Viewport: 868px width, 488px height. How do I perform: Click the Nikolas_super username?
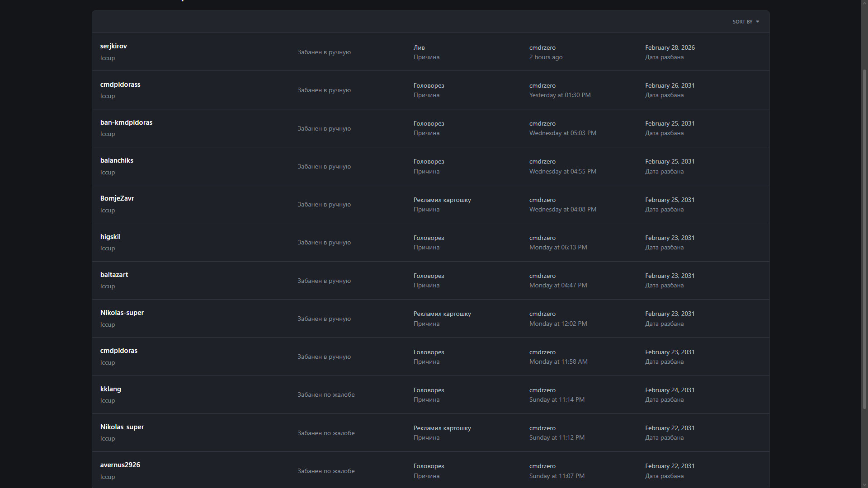pyautogui.click(x=122, y=427)
